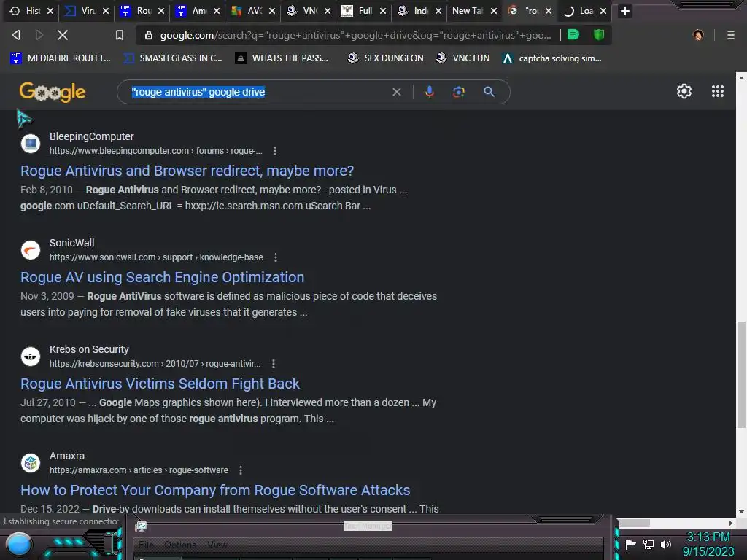Screen dimensions: 747x560
Task: Open How to Protect Your Company result
Action: point(215,491)
